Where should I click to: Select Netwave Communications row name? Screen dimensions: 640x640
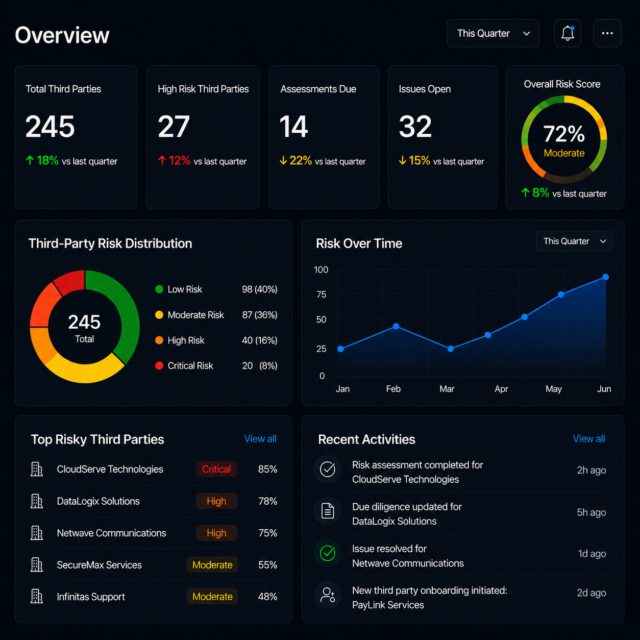pos(111,533)
